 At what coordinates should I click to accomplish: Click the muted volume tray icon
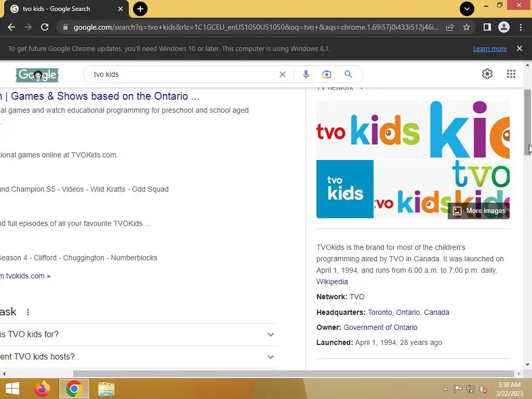[483, 389]
